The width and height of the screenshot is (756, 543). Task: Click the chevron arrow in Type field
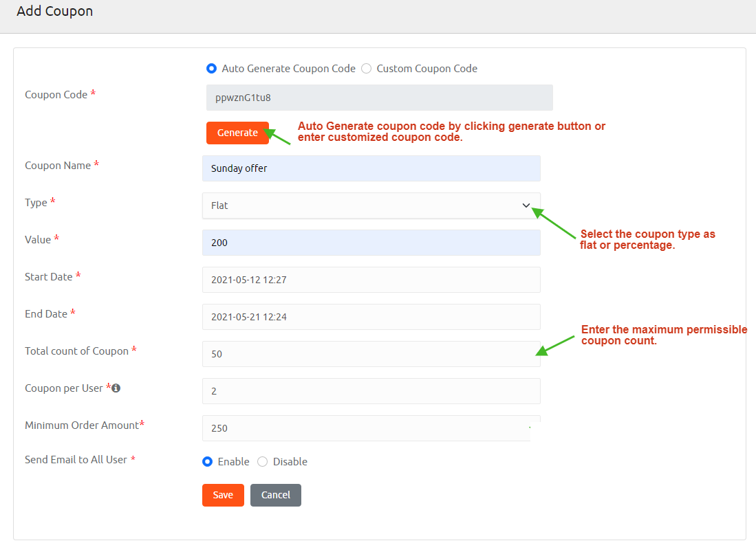(x=526, y=206)
